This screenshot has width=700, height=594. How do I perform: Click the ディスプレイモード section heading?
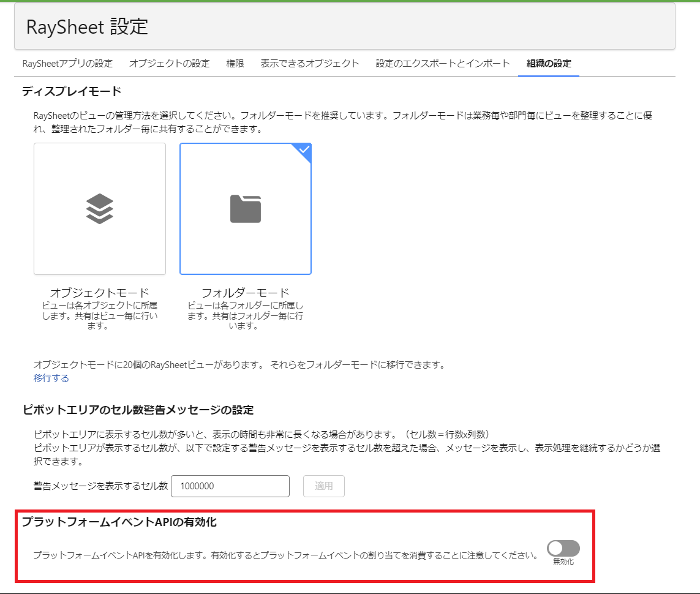point(72,91)
